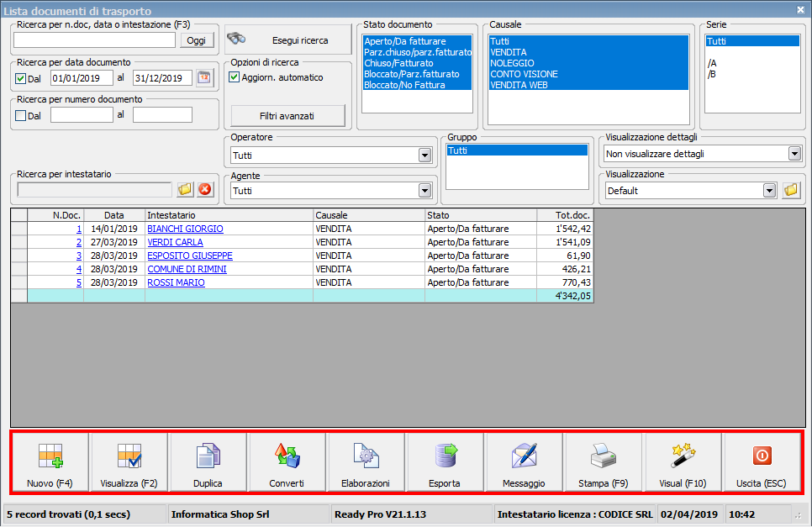
Task: Open document number 2 link
Action: pyautogui.click(x=79, y=242)
